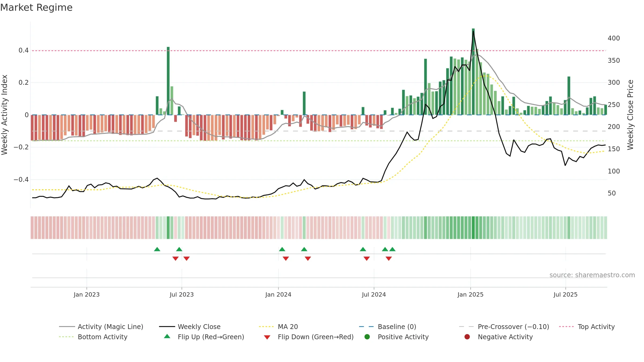
Task: Click the flip-up marker just right of the Jan 2024 gridline
Action: [x=282, y=249]
